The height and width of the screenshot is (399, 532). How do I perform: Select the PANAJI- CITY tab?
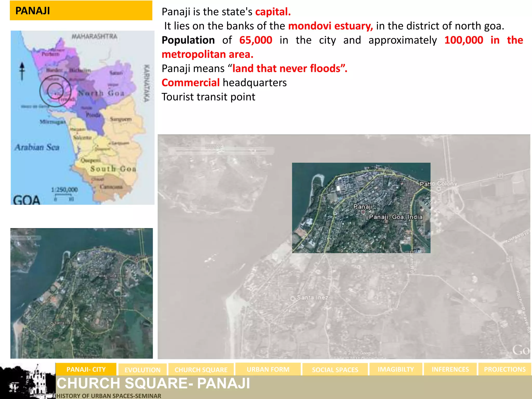click(86, 369)
